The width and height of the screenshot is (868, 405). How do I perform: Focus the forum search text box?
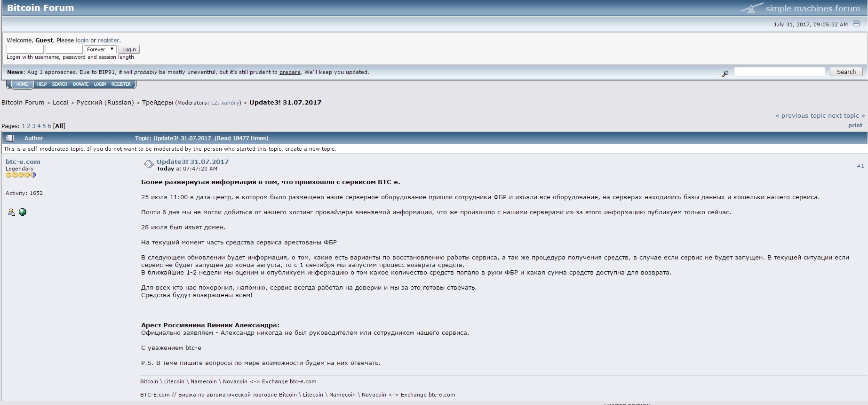click(x=779, y=72)
